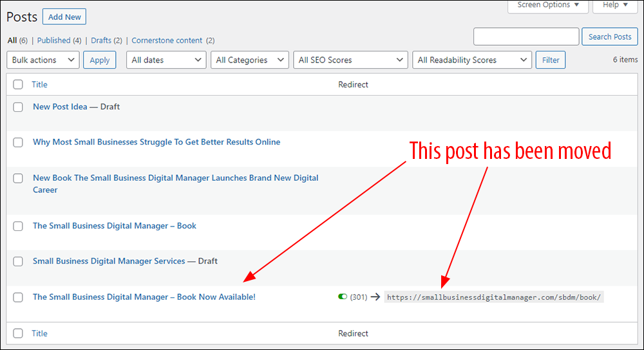Viewport: 644px width, 350px height.
Task: Select all posts using header checkbox
Action: pos(18,84)
